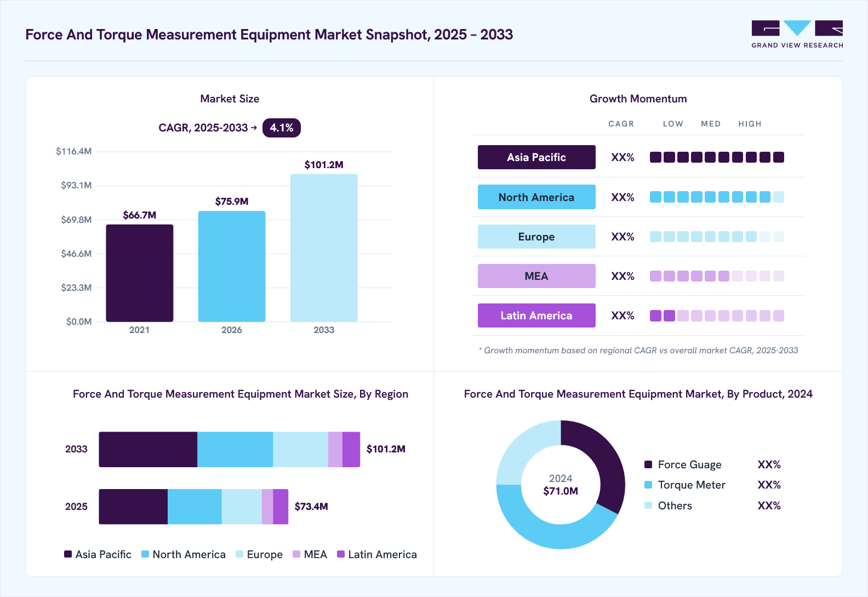The width and height of the screenshot is (868, 597).
Task: Click the Asia Pacific legend swatch
Action: click(x=68, y=554)
